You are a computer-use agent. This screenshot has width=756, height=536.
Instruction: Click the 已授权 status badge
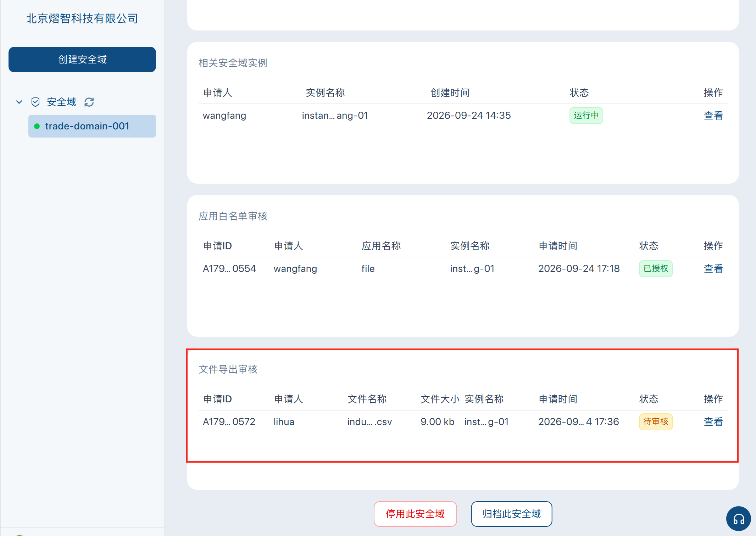[x=656, y=269]
